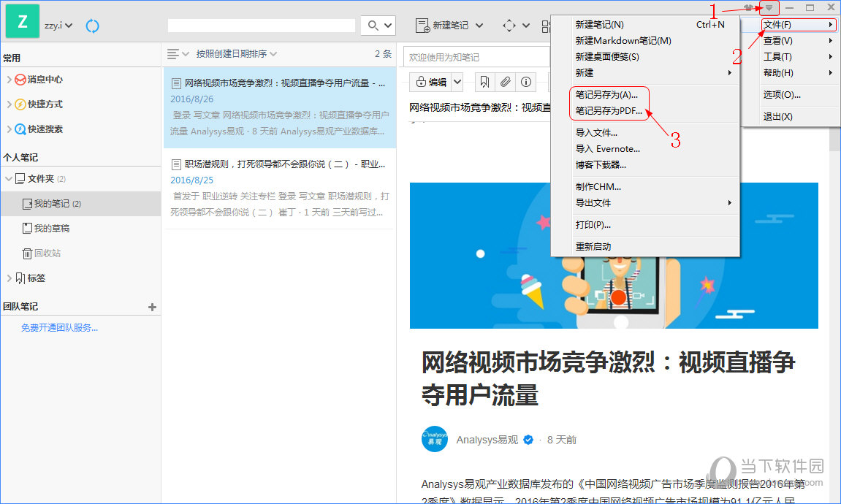841x504 pixels.
Task: Collapse the 文件夹 folders tree
Action: click(x=10, y=178)
